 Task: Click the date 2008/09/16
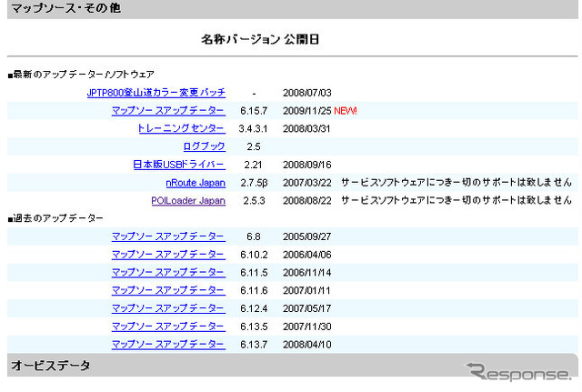(x=307, y=165)
